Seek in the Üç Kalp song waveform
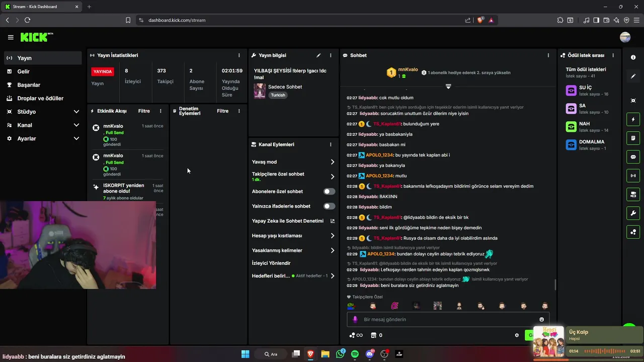The width and height of the screenshot is (644, 362). pyautogui.click(x=605, y=351)
